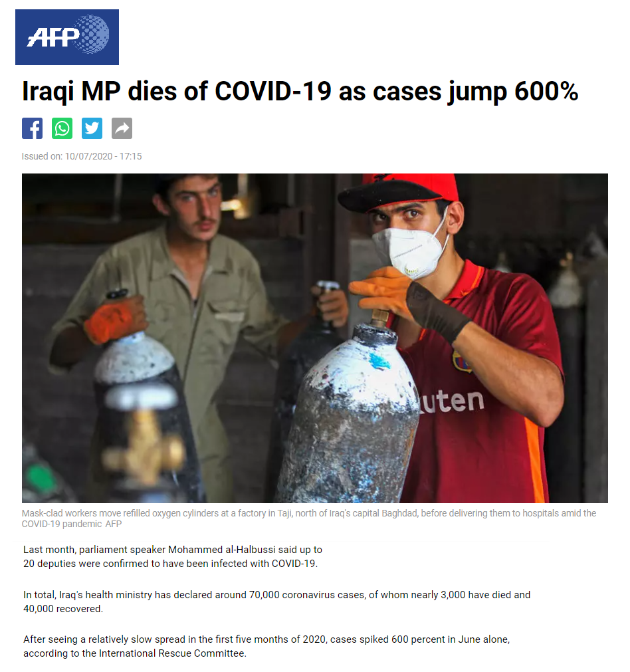Click paragraph mentioning Mohammed al-Halbussi
The image size is (630, 672).
[173, 556]
